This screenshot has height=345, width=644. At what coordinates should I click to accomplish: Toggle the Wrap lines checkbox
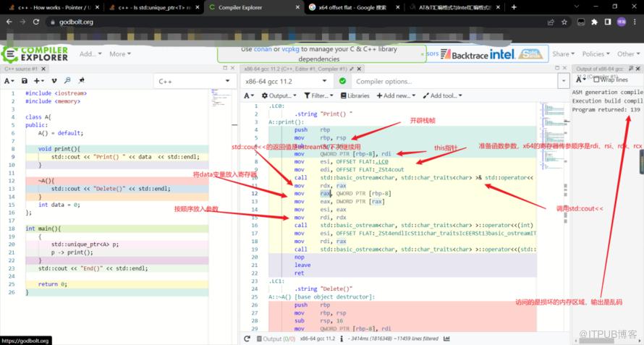[x=595, y=80]
